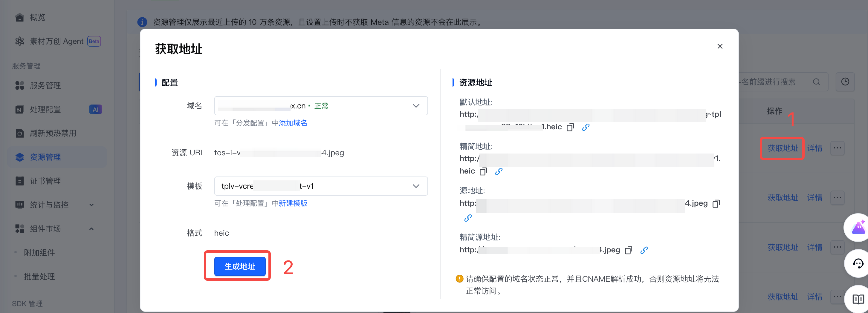Open more actions in the second table row
Viewport: 868px width, 313px height.
pyautogui.click(x=837, y=197)
